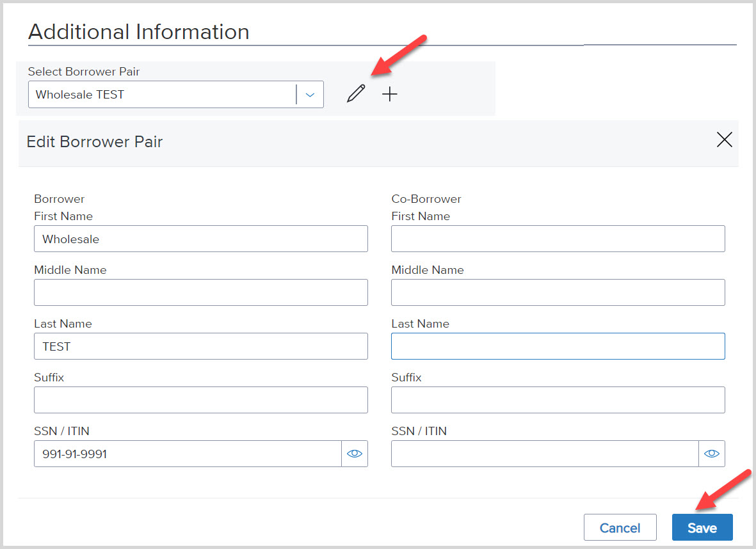756x549 pixels.
Task: Select the Borrower Last Name field containing TEST
Action: [x=200, y=346]
